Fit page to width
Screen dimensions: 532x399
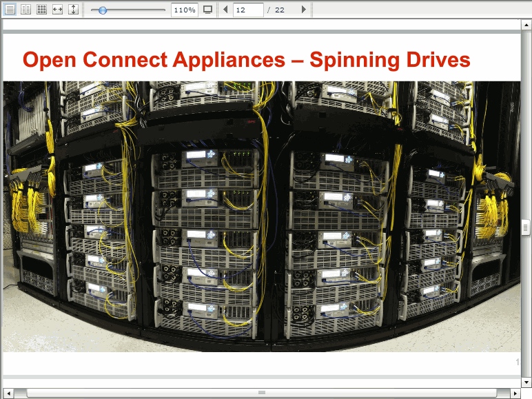coord(58,10)
